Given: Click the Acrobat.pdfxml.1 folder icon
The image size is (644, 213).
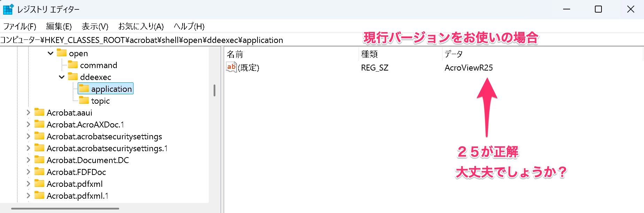Looking at the screenshot, I should click(x=39, y=195).
